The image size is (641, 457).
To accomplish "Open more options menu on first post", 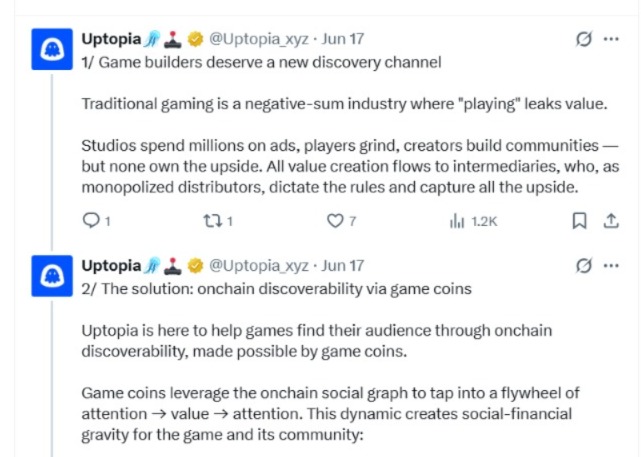I will coord(611,39).
